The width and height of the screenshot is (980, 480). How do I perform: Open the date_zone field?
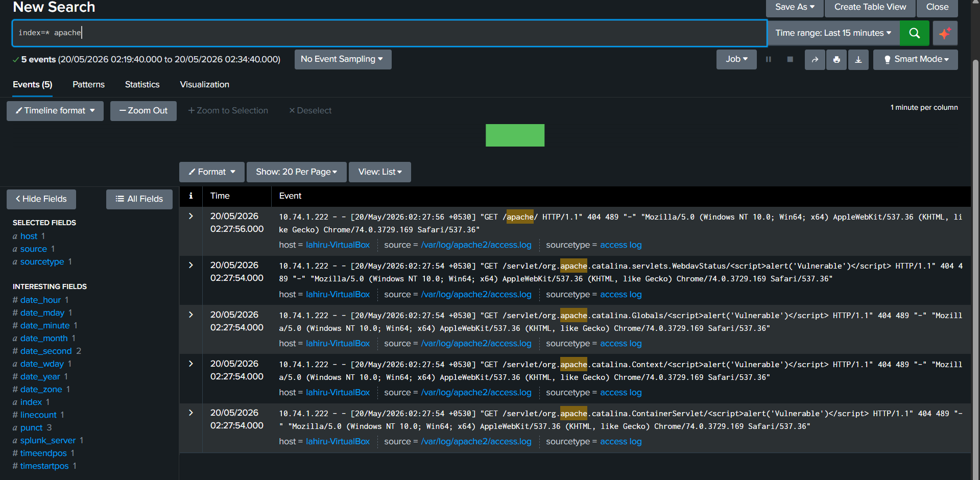tap(41, 390)
